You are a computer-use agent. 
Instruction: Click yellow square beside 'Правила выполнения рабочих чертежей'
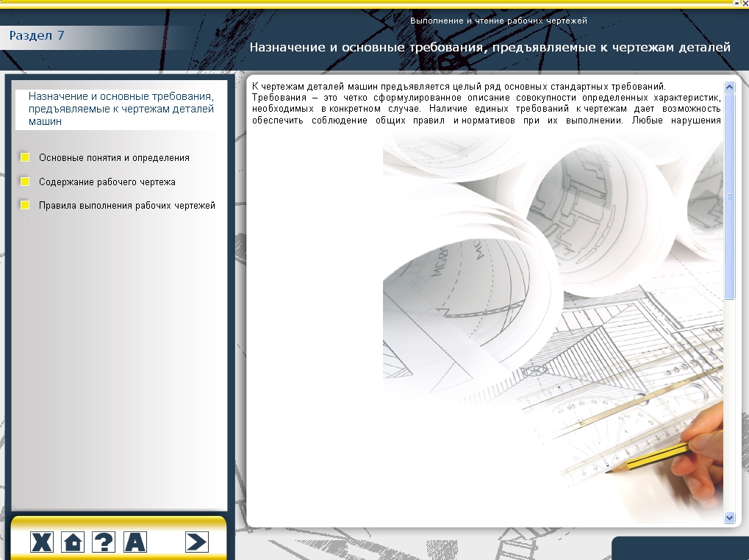(24, 206)
